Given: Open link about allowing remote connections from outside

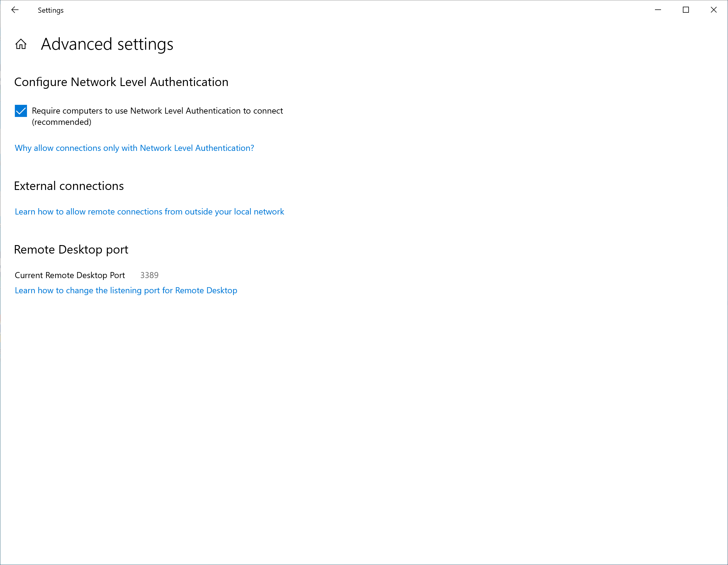Looking at the screenshot, I should pos(149,212).
